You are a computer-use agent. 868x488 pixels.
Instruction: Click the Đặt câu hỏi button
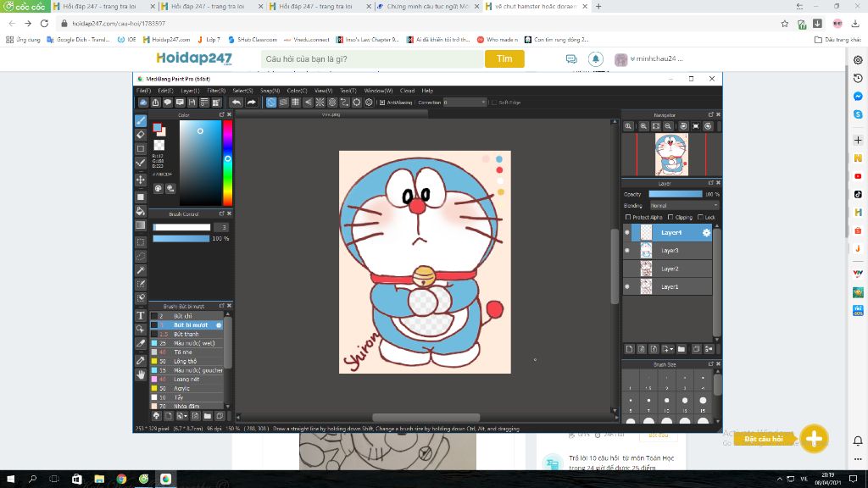click(x=764, y=439)
